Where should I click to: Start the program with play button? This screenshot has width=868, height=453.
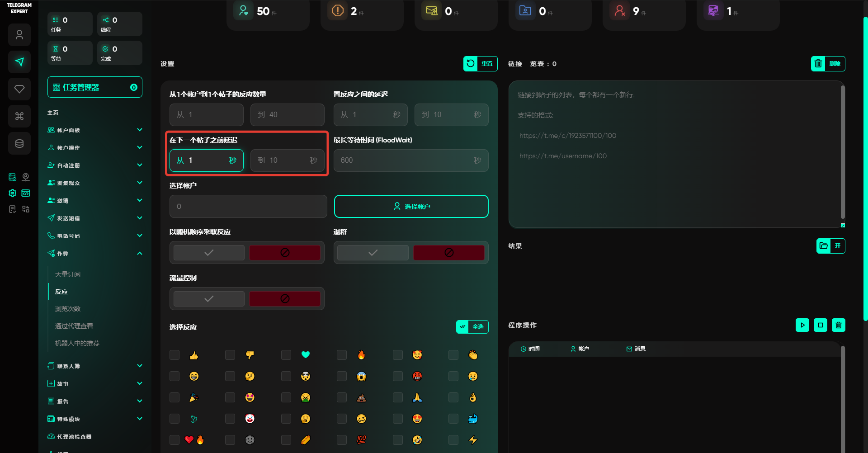pos(802,325)
